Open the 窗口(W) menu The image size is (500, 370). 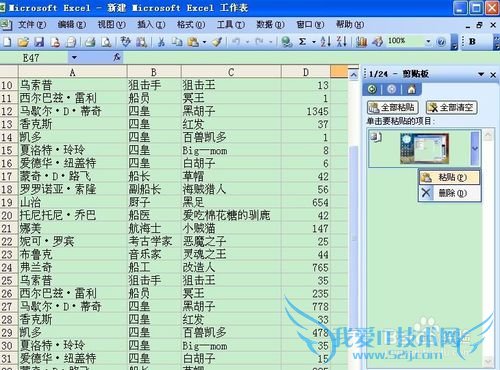tap(310, 25)
